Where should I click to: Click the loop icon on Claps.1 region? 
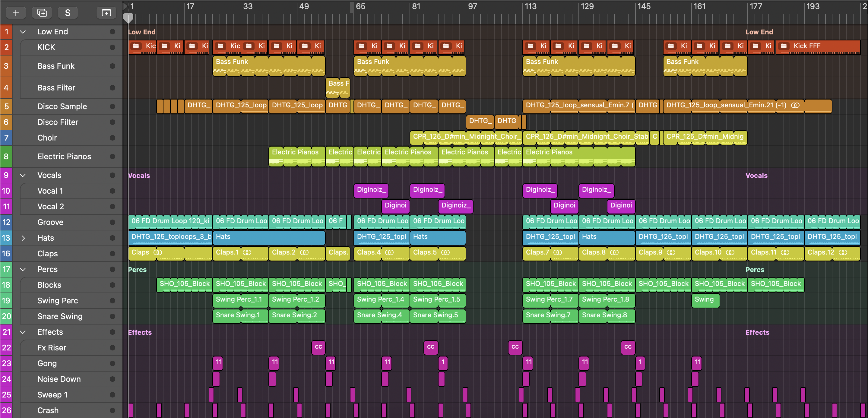[x=247, y=252]
